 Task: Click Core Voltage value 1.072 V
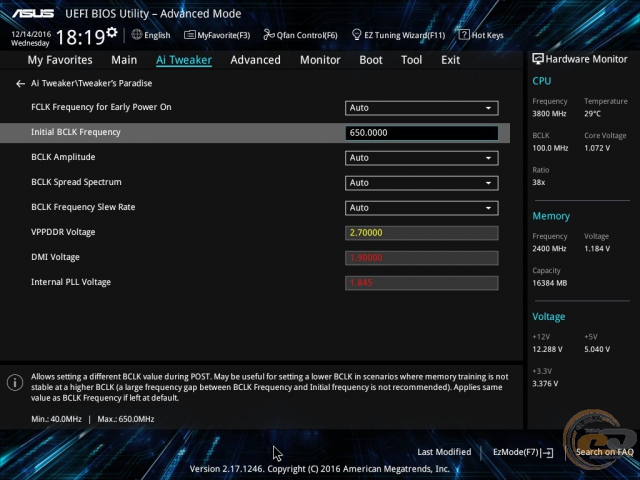coord(597,148)
